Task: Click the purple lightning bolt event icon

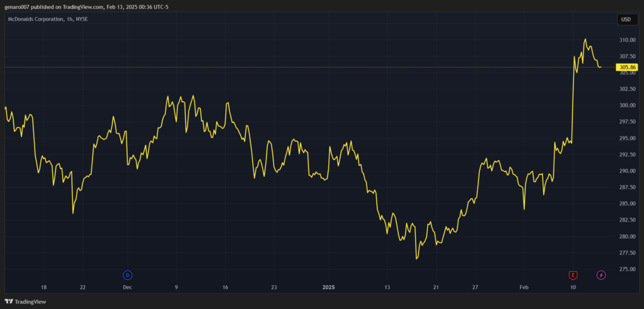Action: click(601, 274)
